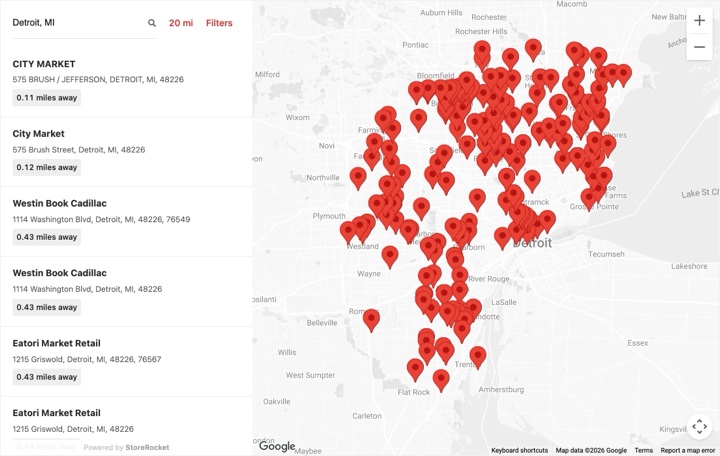Image resolution: width=720 pixels, height=456 pixels.
Task: Select Eatori Market Retail listing with 76567
Action: tap(126, 362)
